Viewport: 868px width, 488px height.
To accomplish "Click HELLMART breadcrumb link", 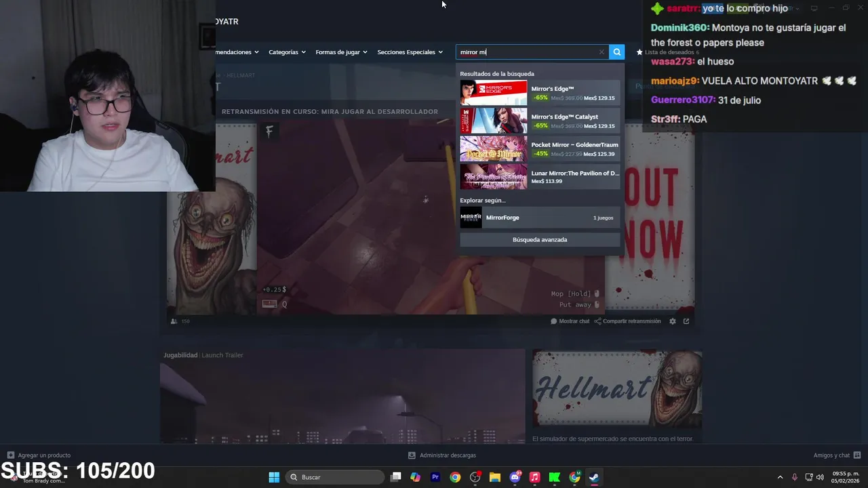I will click(x=241, y=75).
